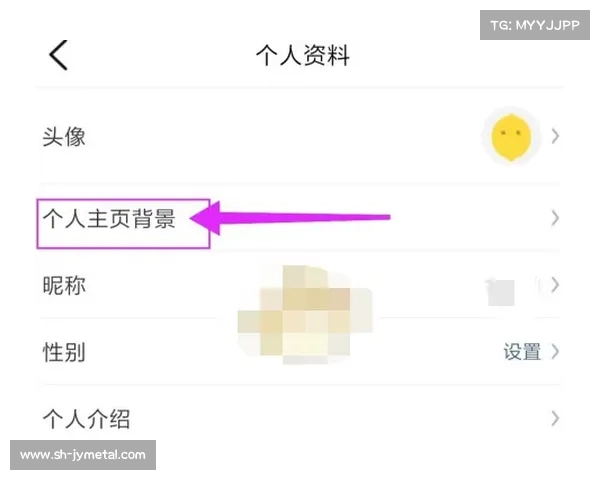Click the purple highlight box outline
This screenshot has width=600, height=480.
123,224
